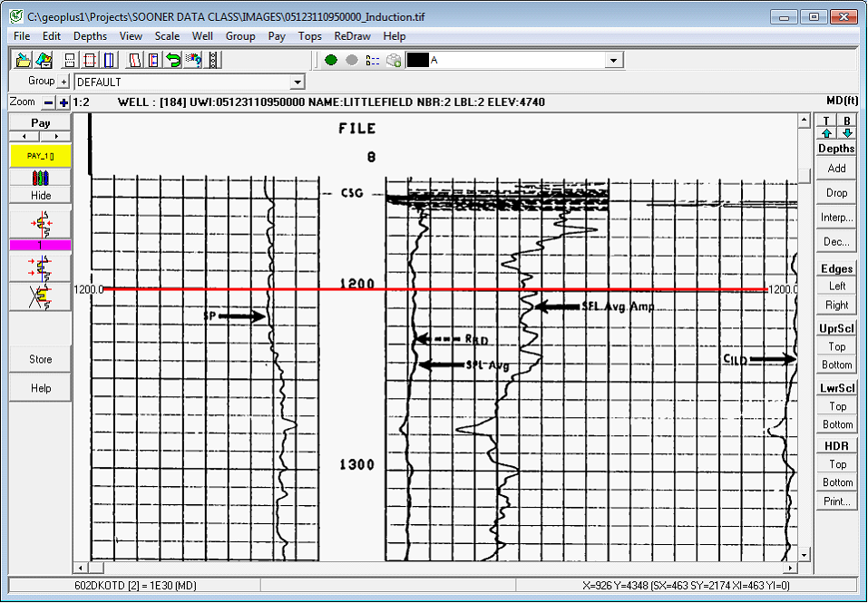Open the black A color dropdown list
868x603 pixels.
tap(614, 60)
